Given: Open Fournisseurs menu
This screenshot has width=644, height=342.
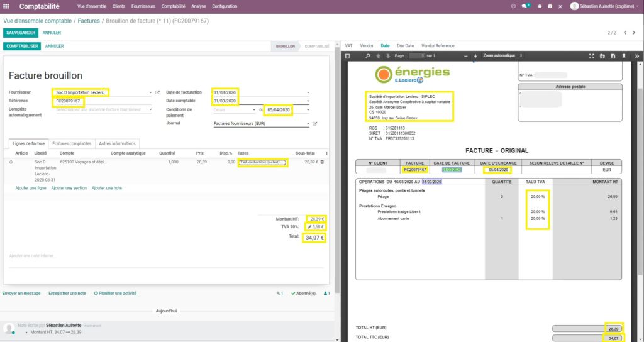Looking at the screenshot, I should 143,6.
